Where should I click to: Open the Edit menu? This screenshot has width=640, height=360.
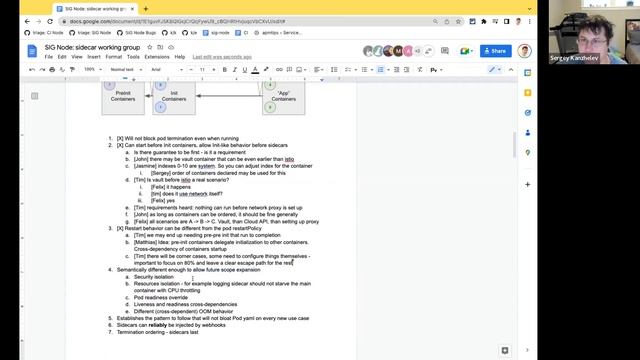[x=62, y=57]
